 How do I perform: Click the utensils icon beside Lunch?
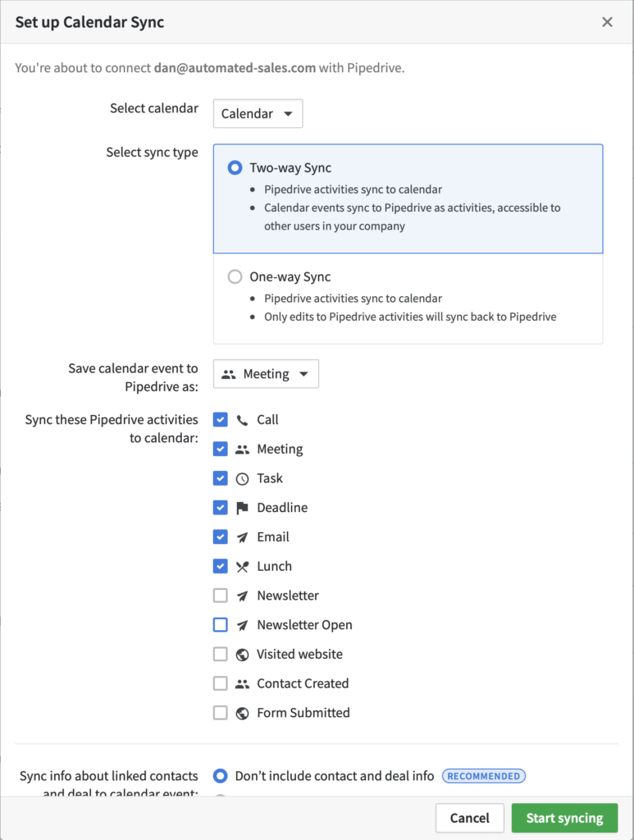[242, 567]
